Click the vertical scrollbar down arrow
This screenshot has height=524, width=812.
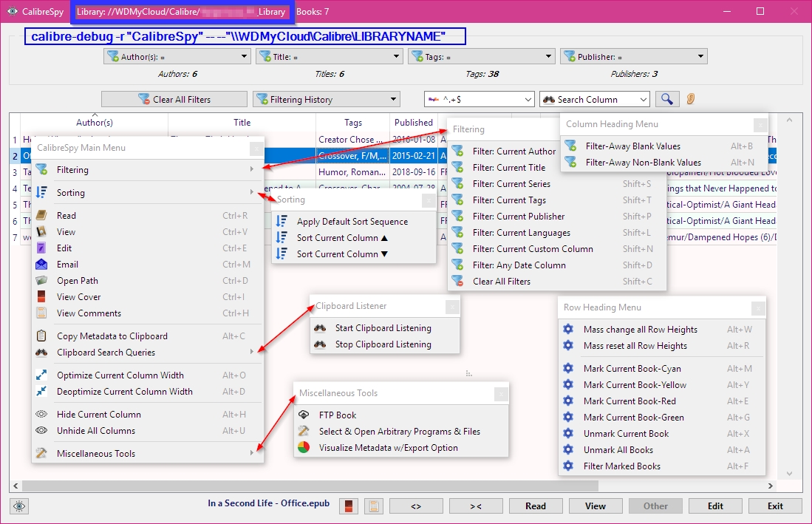(x=789, y=473)
